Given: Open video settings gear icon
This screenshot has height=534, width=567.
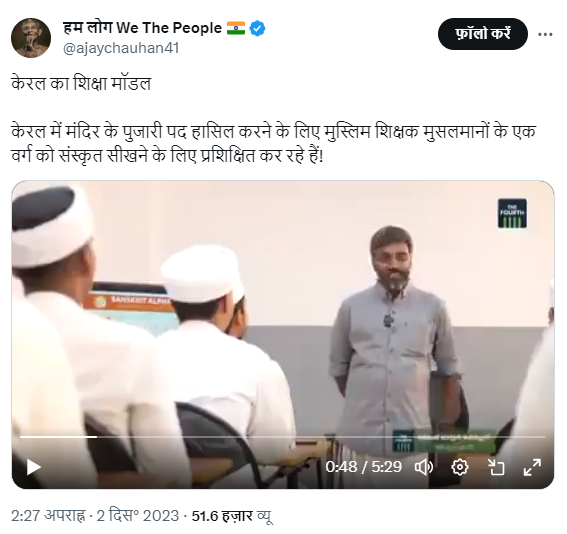Looking at the screenshot, I should point(460,467).
